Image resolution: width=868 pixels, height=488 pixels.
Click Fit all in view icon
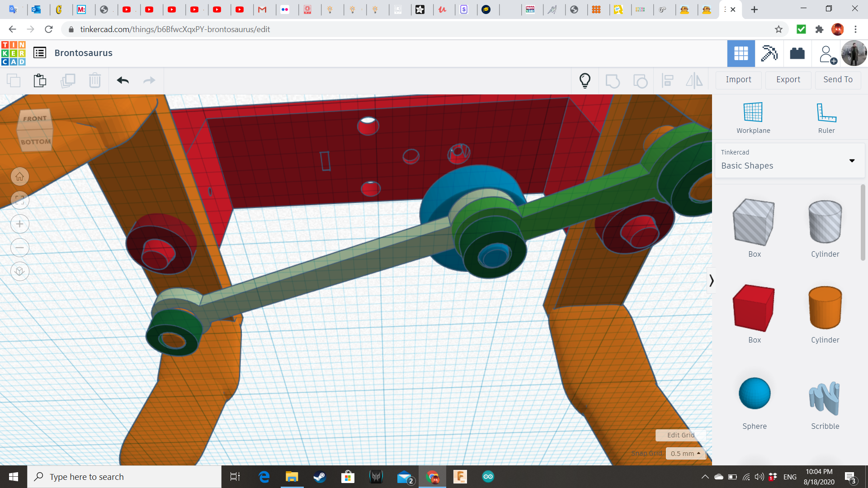20,200
